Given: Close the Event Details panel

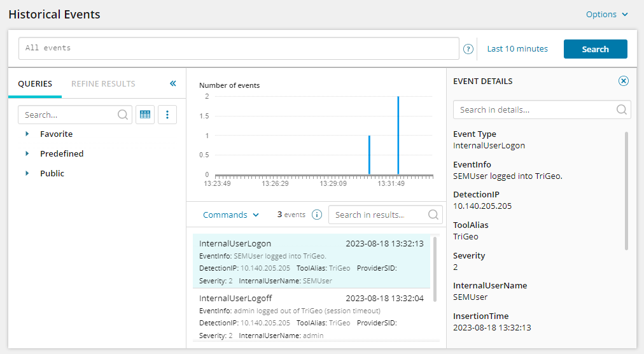Looking at the screenshot, I should (x=624, y=81).
